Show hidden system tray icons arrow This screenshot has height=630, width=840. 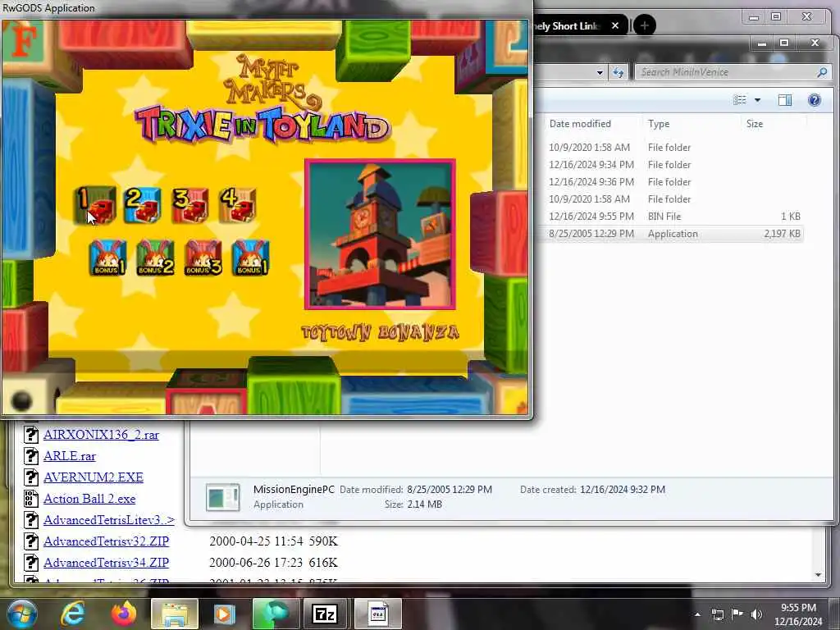pos(697,614)
